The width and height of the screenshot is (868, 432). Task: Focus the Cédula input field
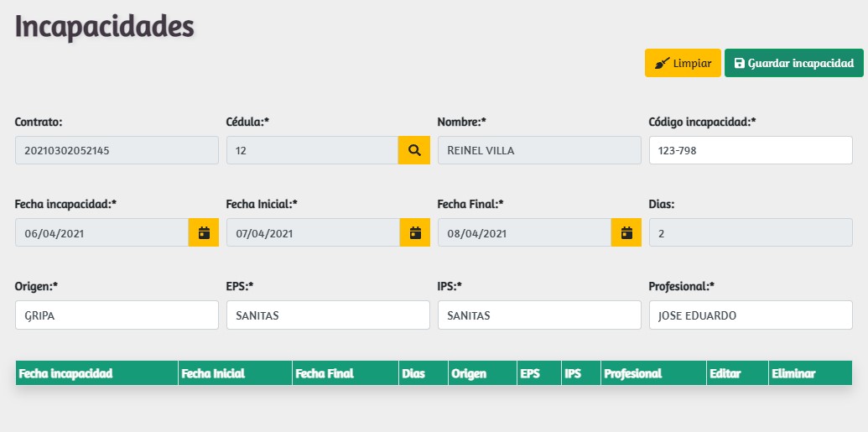click(x=312, y=150)
